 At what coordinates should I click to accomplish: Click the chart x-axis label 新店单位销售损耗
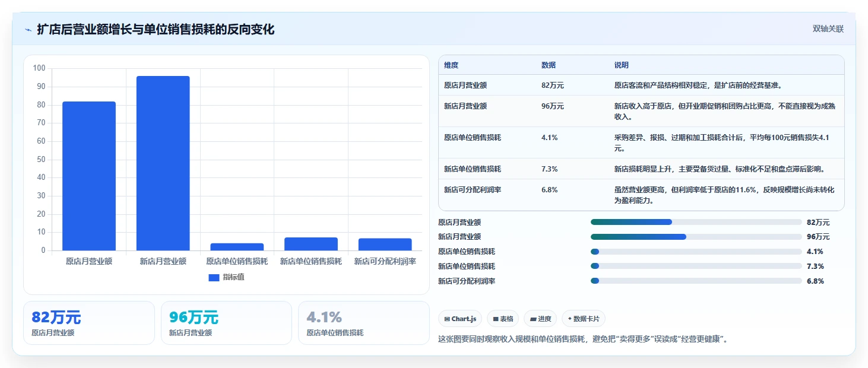(x=311, y=261)
